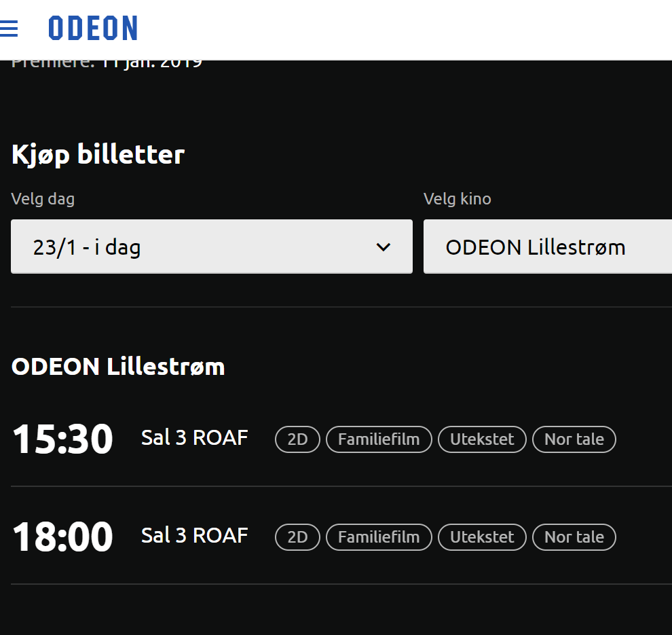Viewport: 672px width, 635px height.
Task: Click the Velg kino label
Action: 458,199
